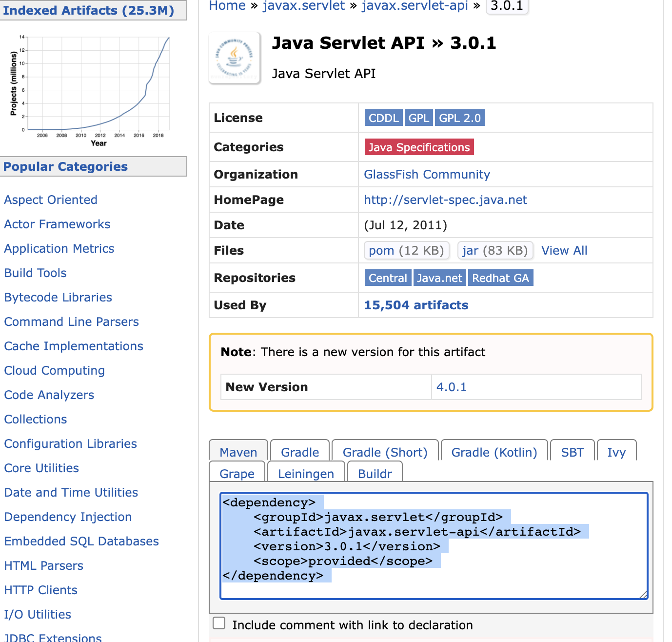672x642 pixels.
Task: Open Command Line Parsers category
Action: click(71, 321)
